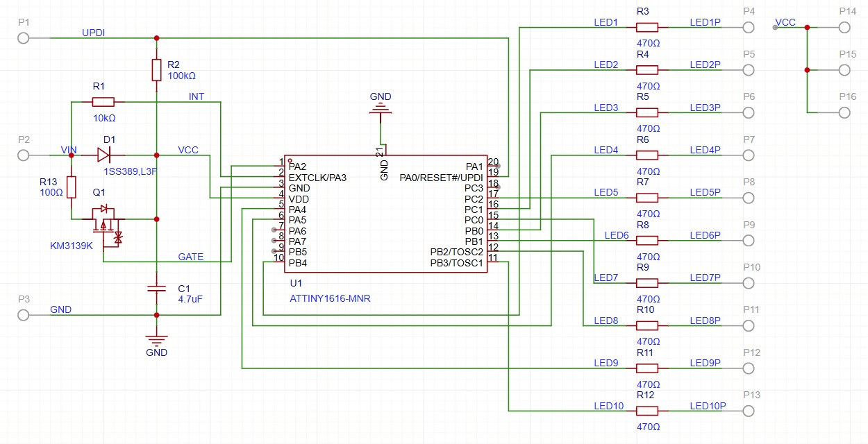This screenshot has width=868, height=444.
Task: Click the P10 pad circle
Action: 748,283
